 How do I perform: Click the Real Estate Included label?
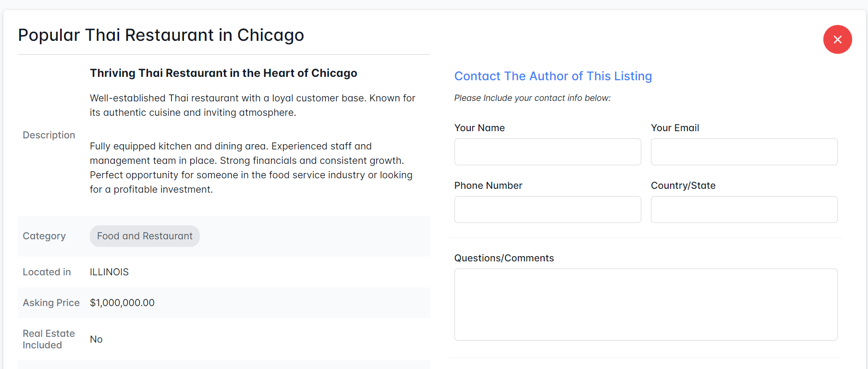pos(49,339)
